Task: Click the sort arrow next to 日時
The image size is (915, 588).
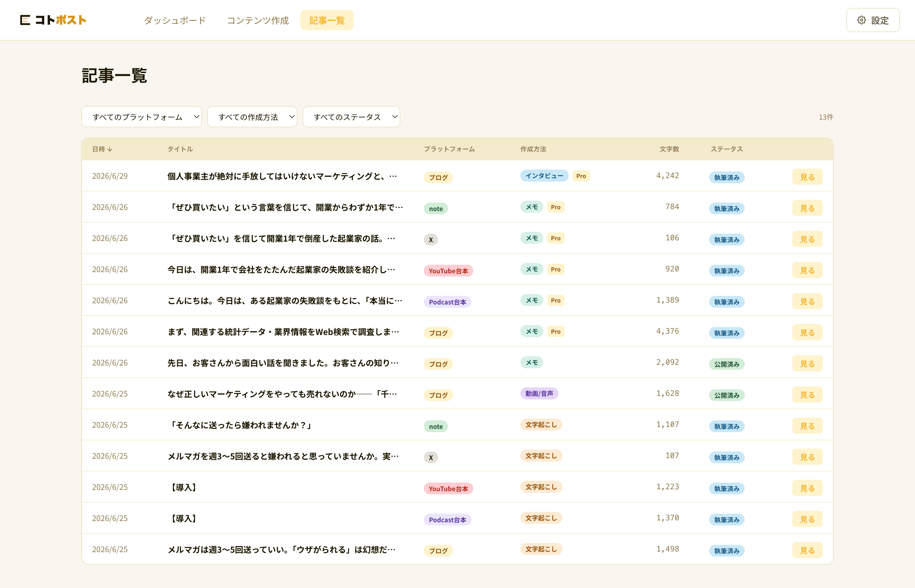Action: coord(110,149)
